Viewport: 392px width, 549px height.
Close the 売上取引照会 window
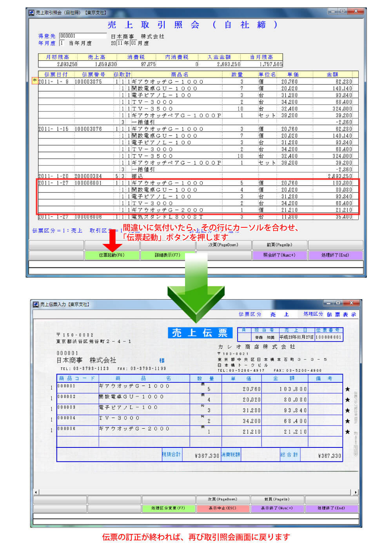tap(356, 11)
